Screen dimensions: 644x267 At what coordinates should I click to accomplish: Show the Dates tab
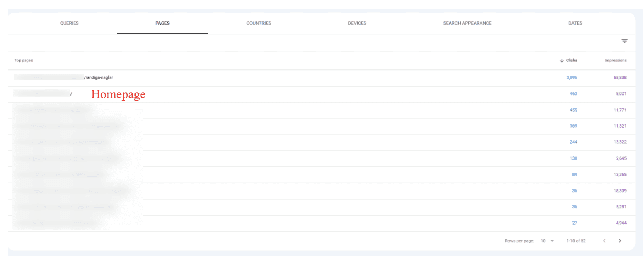(x=575, y=23)
